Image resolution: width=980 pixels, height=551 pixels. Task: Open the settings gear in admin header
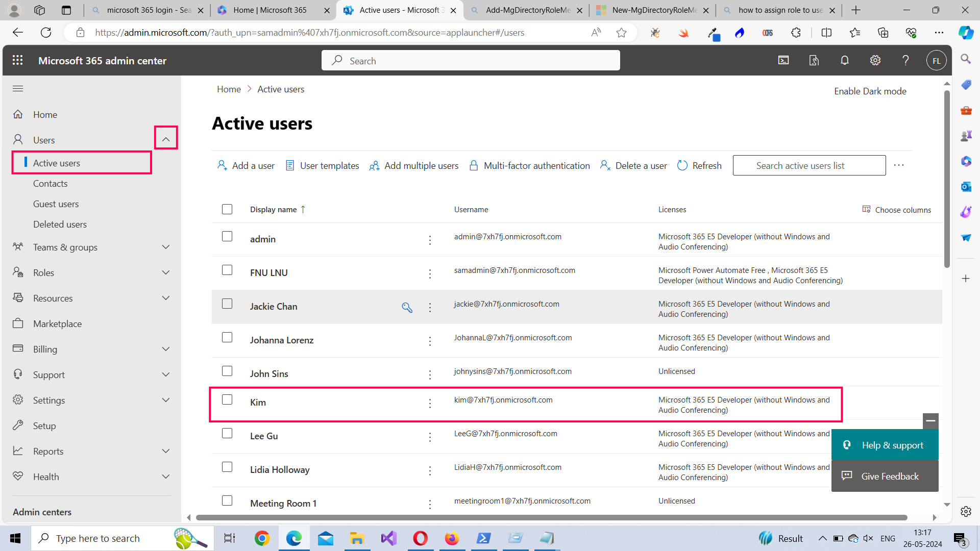875,60
